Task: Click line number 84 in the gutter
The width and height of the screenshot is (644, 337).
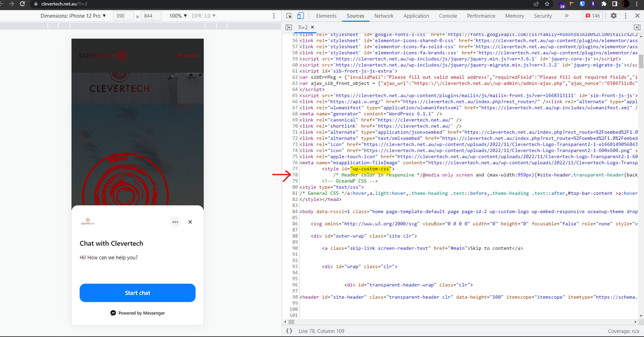Action: click(x=295, y=211)
